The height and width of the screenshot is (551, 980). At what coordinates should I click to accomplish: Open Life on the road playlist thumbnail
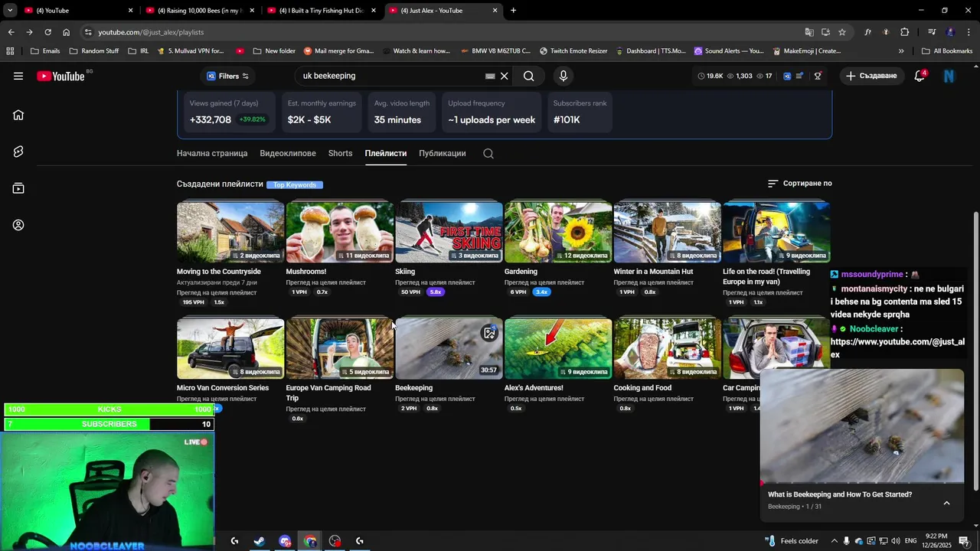[776, 232]
